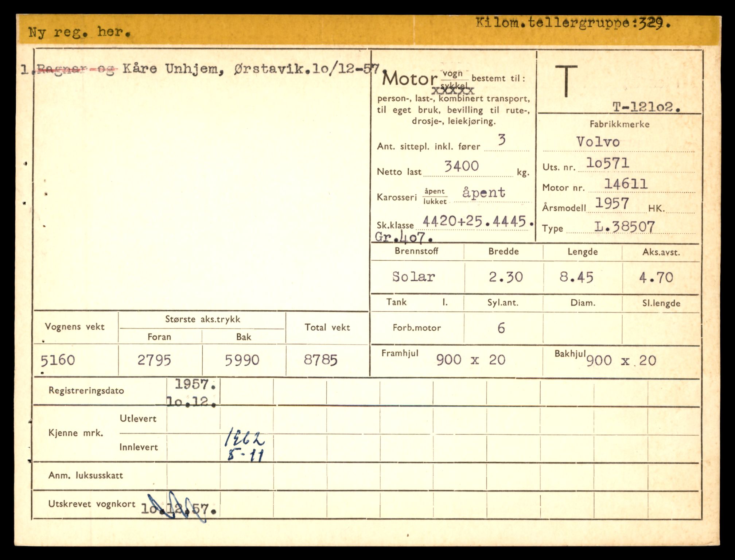The image size is (735, 560).
Task: Click the Kilom.tellergruppe 329 header text
Action: [572, 24]
